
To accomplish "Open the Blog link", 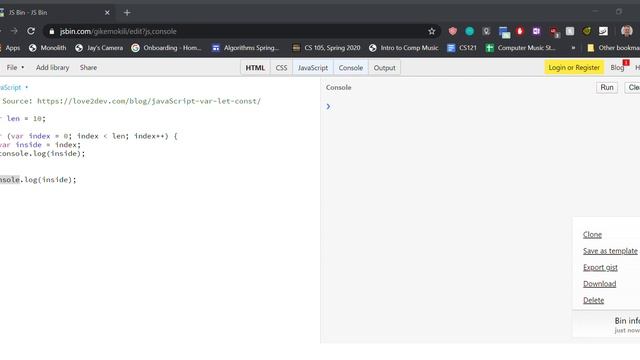I will coord(617,67).
